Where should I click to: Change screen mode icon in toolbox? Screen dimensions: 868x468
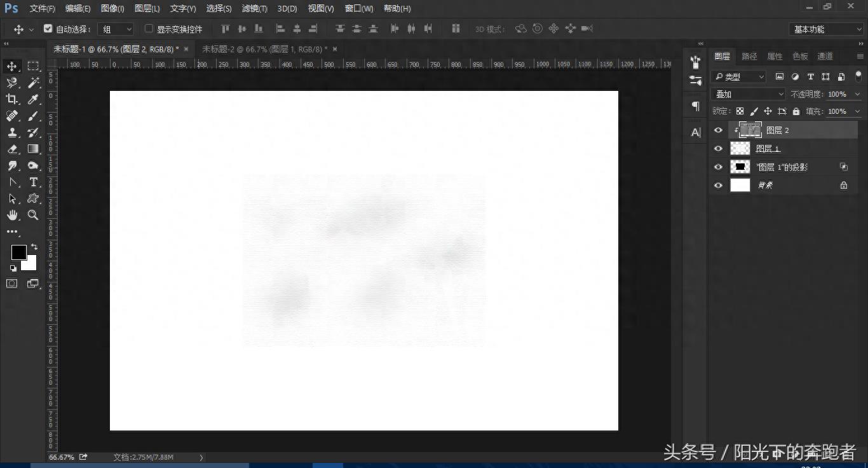33,284
